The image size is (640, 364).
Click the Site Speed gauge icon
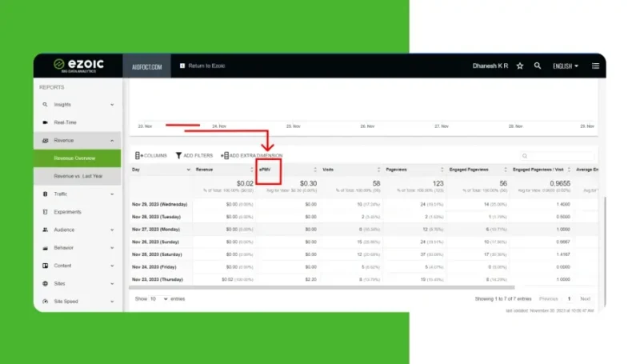(45, 302)
